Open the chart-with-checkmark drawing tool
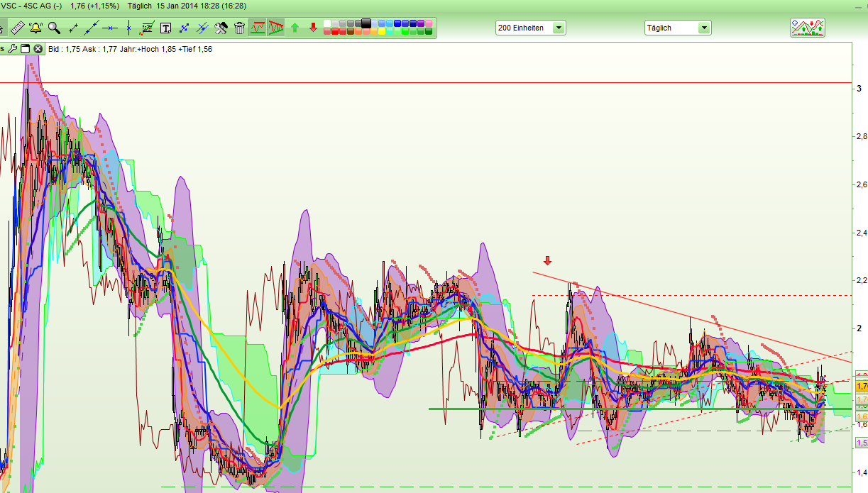The image size is (868, 493). pos(147,28)
